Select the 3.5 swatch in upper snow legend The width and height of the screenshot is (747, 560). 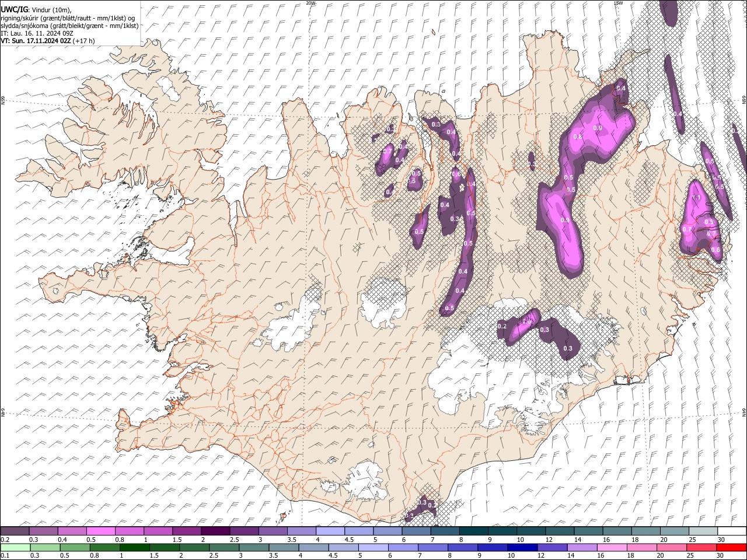click(x=302, y=531)
